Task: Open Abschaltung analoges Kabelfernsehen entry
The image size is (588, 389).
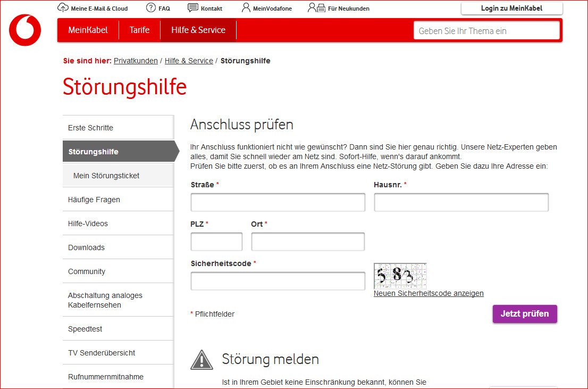Action: coord(118,300)
